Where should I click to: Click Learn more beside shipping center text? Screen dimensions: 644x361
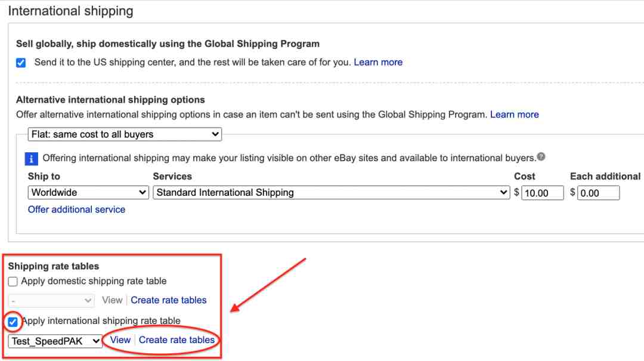pos(378,62)
